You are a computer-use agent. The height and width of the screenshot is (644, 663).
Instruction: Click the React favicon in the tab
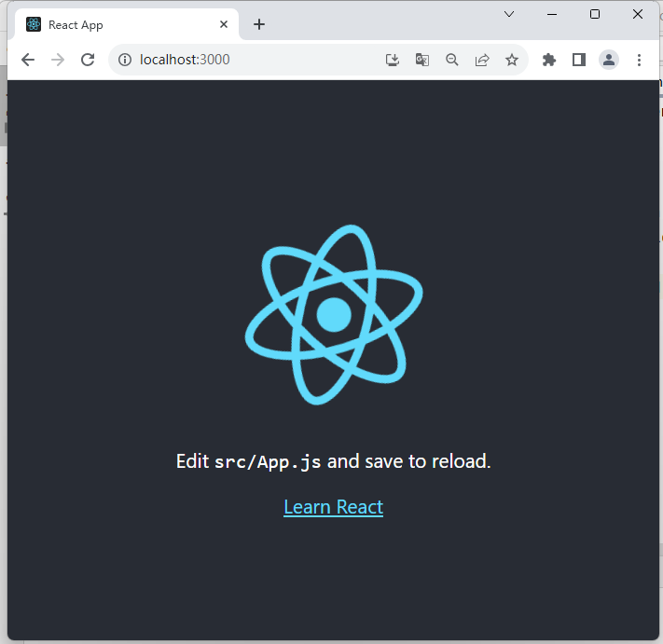pos(34,24)
